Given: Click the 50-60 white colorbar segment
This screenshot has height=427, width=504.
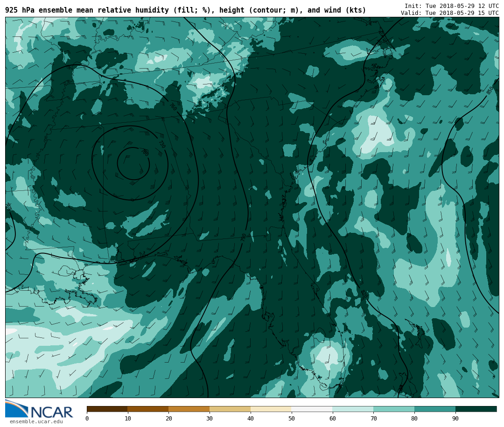Looking at the screenshot, I should (312, 409).
